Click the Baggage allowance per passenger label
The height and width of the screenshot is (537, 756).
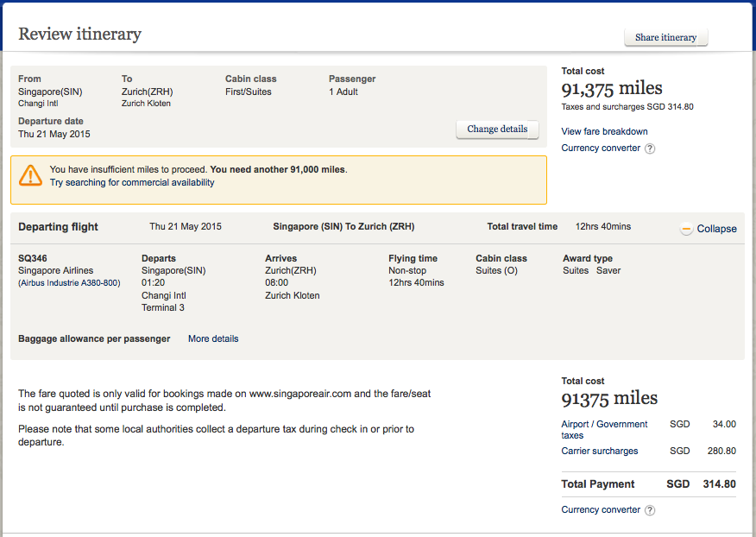coord(94,338)
